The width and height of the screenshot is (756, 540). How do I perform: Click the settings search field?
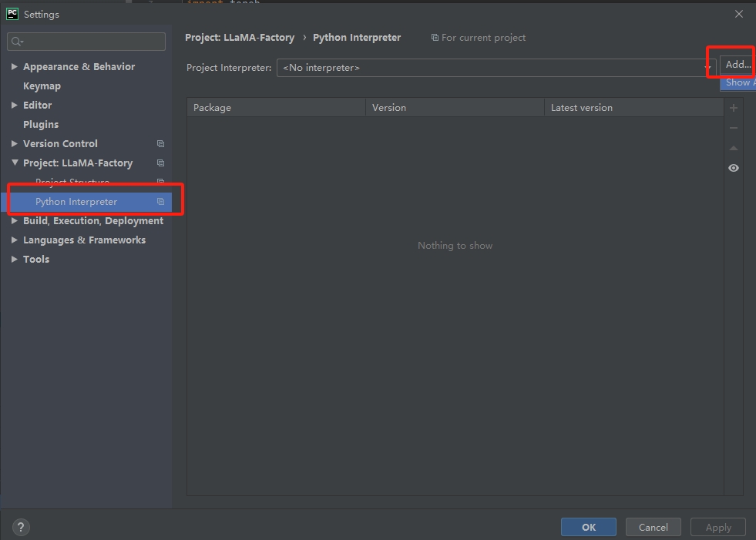click(x=86, y=42)
